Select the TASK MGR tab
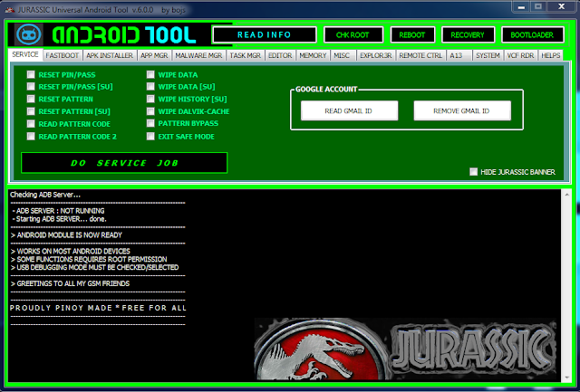580x392 pixels. (x=246, y=55)
